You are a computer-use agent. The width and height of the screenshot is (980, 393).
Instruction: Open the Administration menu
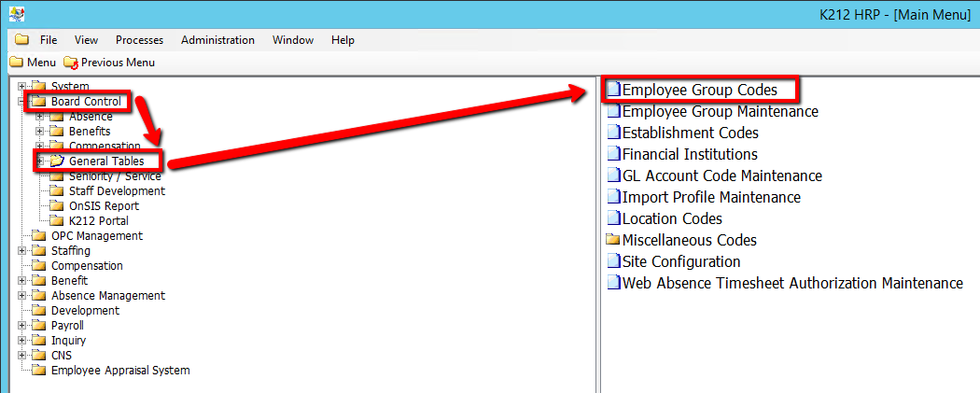pyautogui.click(x=217, y=40)
